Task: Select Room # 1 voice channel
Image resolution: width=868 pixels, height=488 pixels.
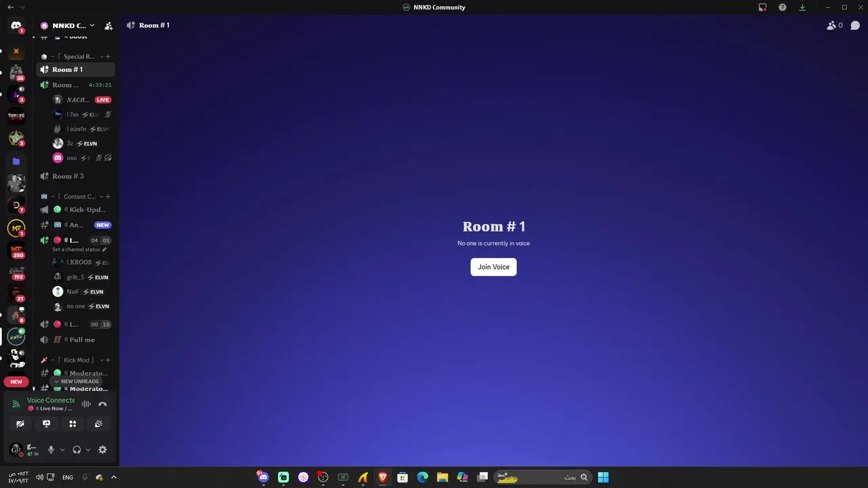Action: tap(75, 69)
